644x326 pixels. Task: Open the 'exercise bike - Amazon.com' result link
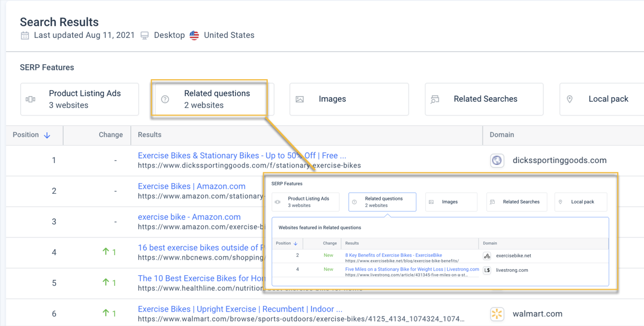[x=190, y=217]
